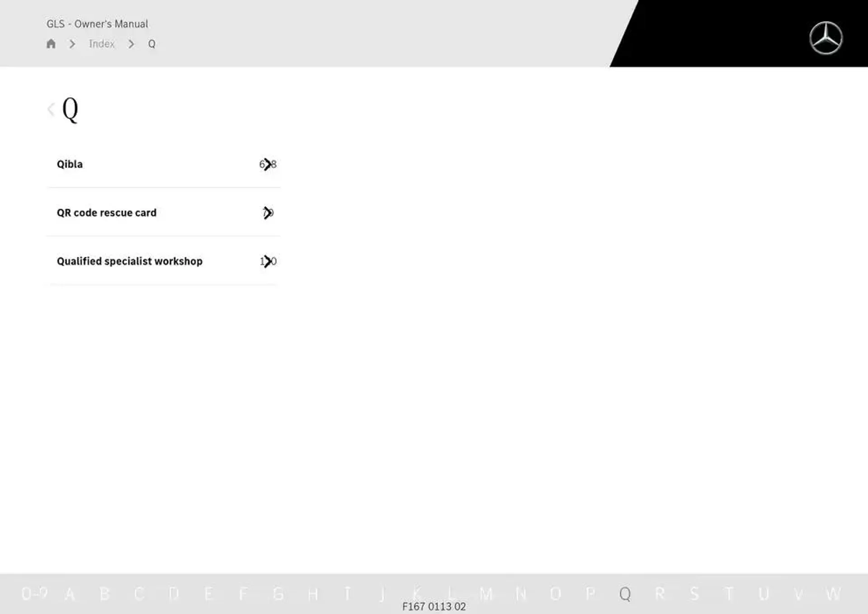Select the 0-9 tab in bottom index bar
Image resolution: width=868 pixels, height=614 pixels.
tap(31, 593)
